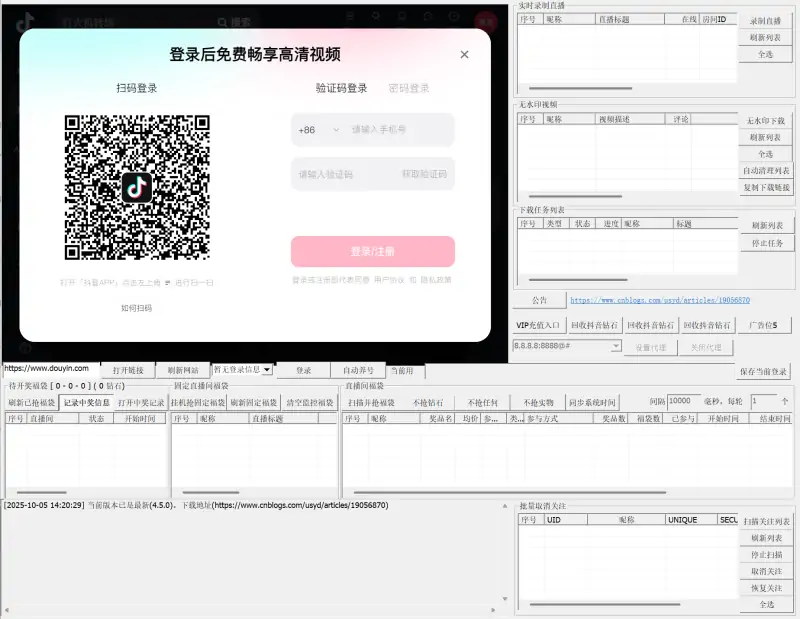Screen dimensions: 800x619
Task: Click the 扫描并抢福袋 button
Action: [x=371, y=401]
